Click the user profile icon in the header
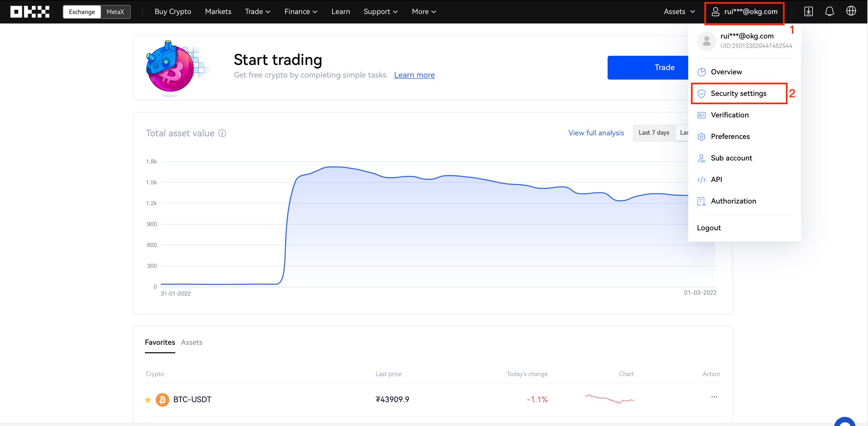Image resolution: width=868 pixels, height=426 pixels. pyautogui.click(x=715, y=12)
